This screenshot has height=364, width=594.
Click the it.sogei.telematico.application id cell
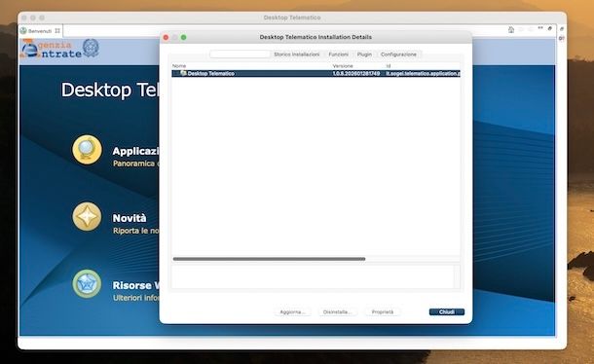pos(423,74)
